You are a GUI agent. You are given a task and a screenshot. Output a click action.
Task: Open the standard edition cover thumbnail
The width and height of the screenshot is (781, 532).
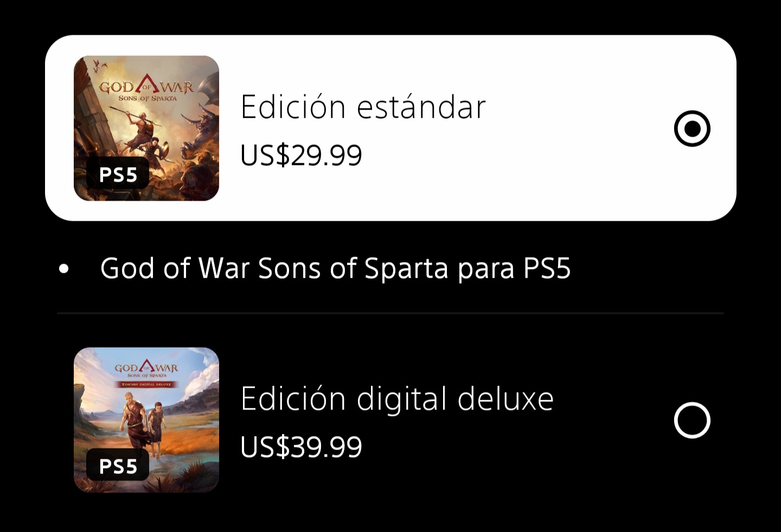click(x=146, y=129)
